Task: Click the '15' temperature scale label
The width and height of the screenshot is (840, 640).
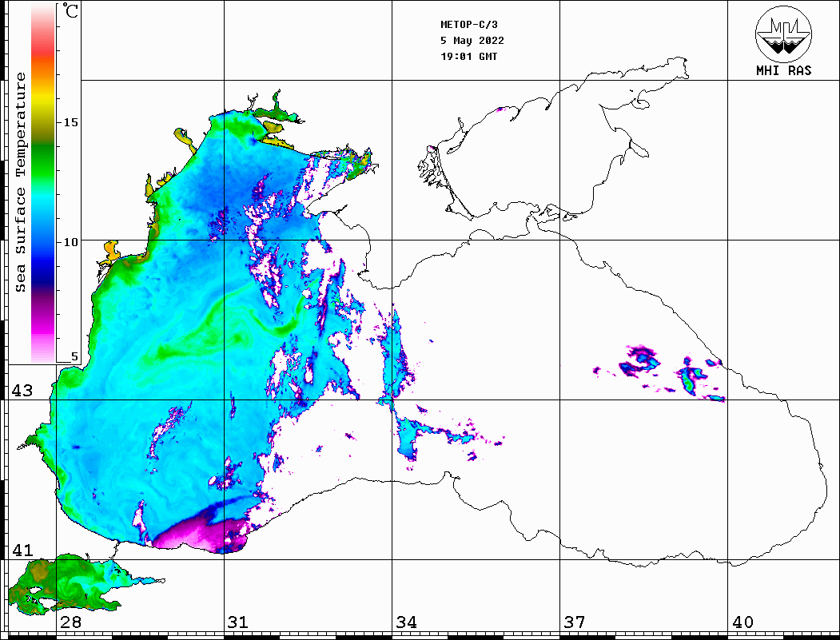Action: (x=70, y=122)
